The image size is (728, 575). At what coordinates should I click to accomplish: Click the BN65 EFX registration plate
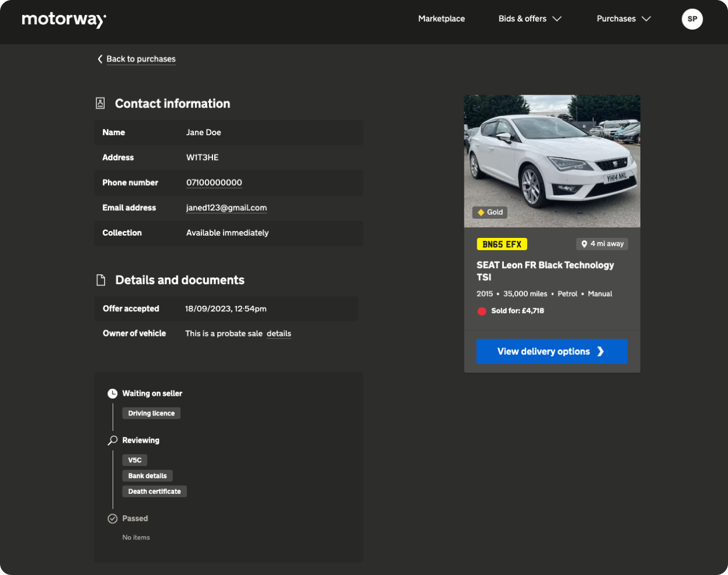502,244
